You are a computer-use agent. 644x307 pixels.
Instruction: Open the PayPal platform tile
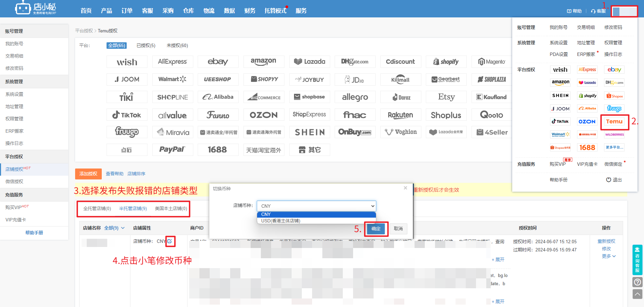pyautogui.click(x=172, y=149)
